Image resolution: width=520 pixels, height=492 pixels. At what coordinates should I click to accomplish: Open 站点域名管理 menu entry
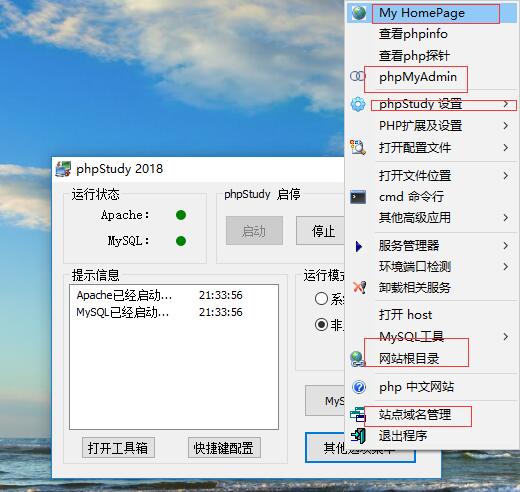point(432,415)
